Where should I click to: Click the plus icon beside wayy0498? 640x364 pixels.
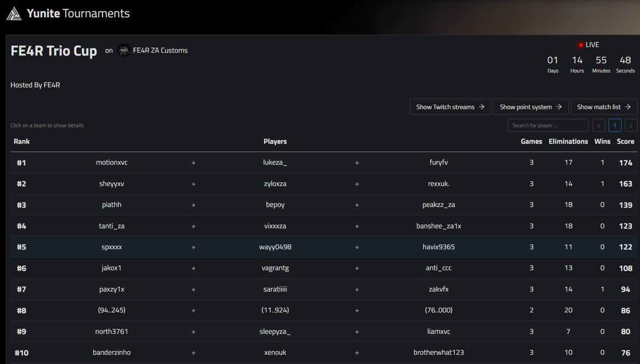pos(357,247)
